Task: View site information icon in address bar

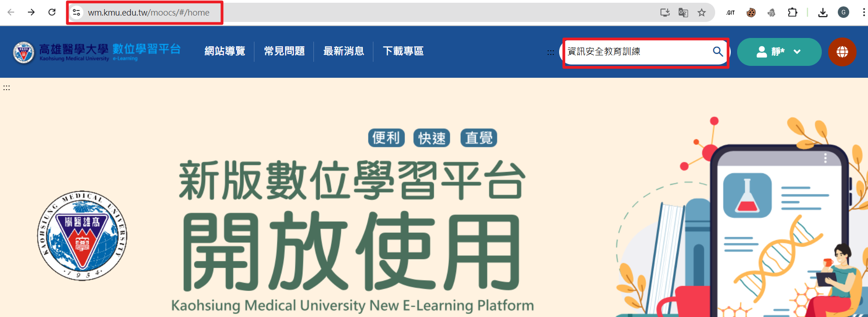Action: pos(76,13)
